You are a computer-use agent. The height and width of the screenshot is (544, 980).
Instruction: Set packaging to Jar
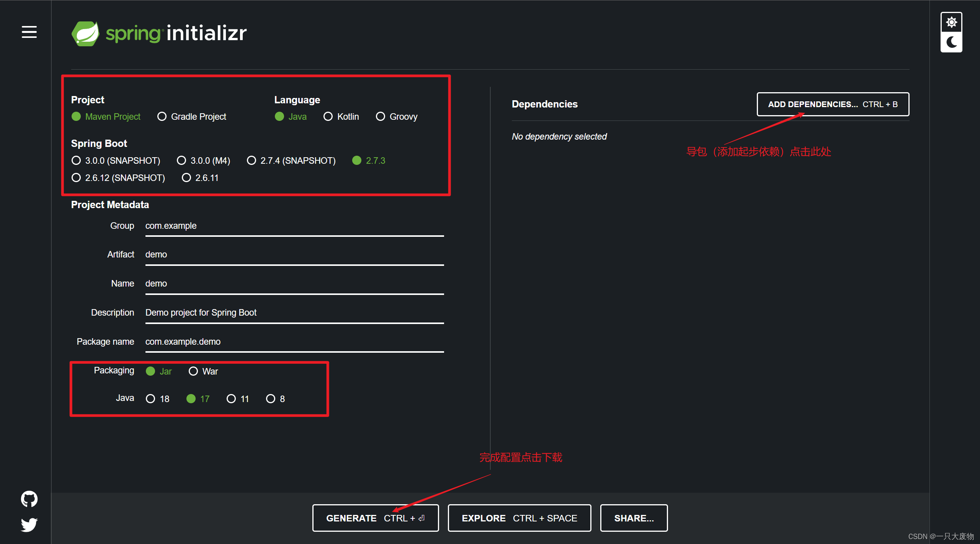click(159, 371)
